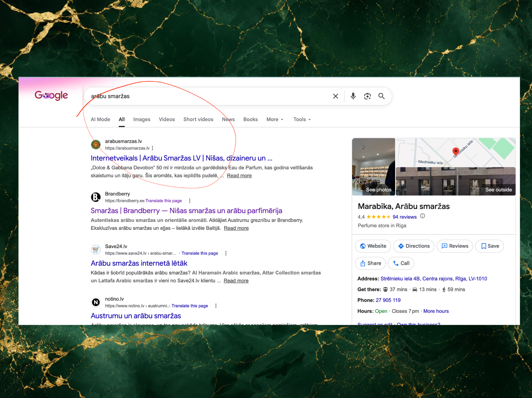
Task: Expand the Tools dropdown
Action: point(302,119)
